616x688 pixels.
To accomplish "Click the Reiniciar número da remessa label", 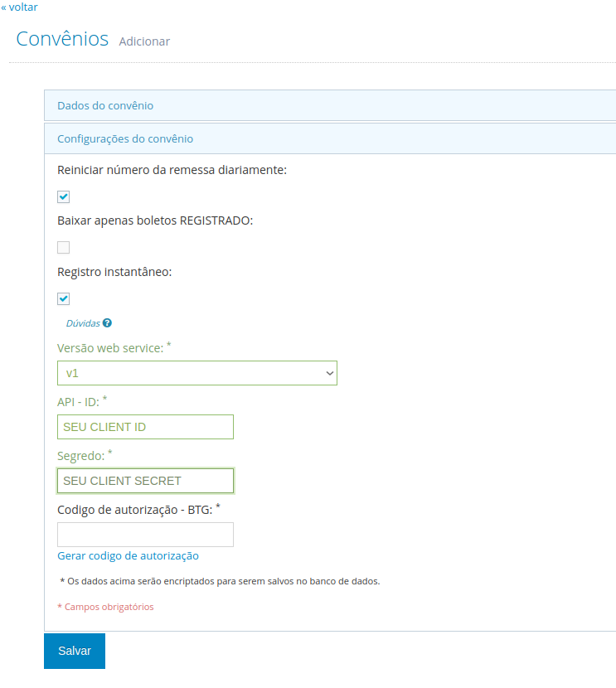I will [x=172, y=170].
